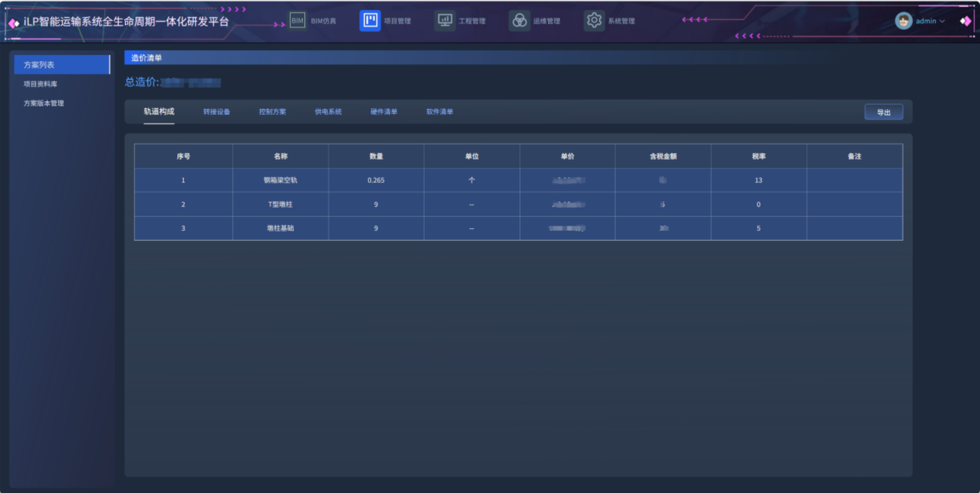Screen dimensions: 980x493
Task: Open the 软件清单 tab
Action: tap(439, 112)
